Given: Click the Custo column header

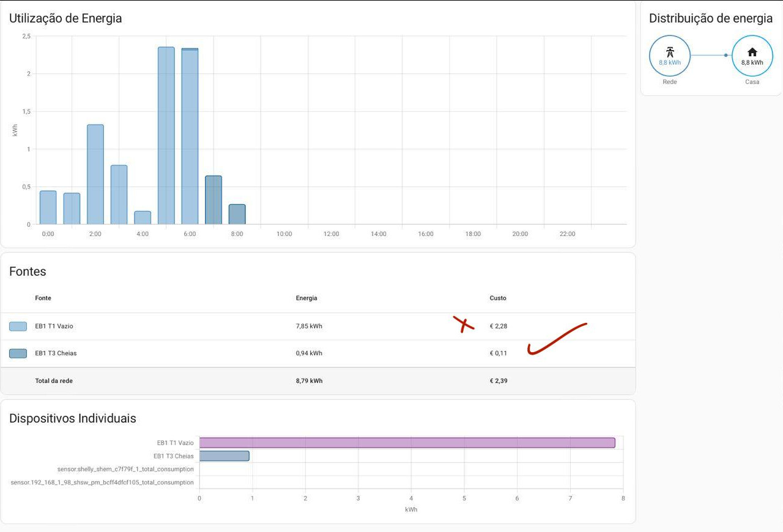Looking at the screenshot, I should click(x=498, y=298).
